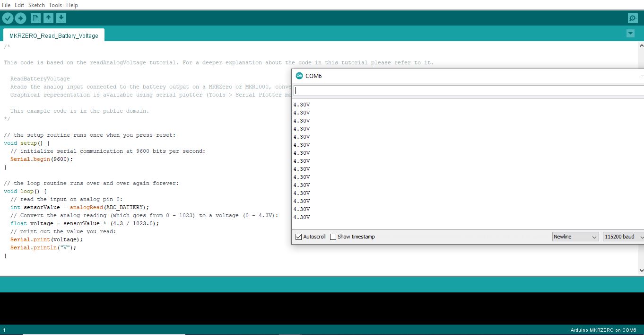
Task: Select the MKRZERO_Read_Battery_Voltage tab
Action: click(x=53, y=35)
